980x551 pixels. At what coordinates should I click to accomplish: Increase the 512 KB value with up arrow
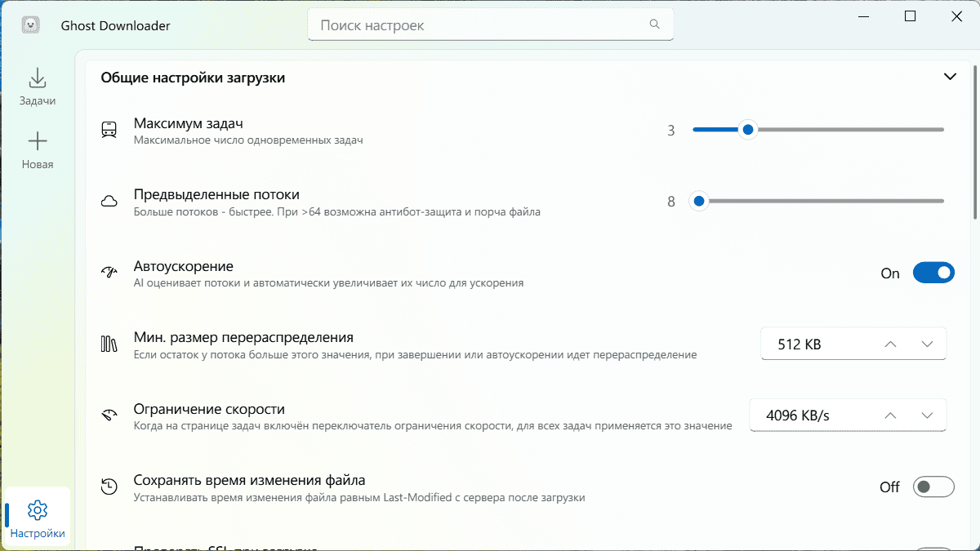pyautogui.click(x=891, y=344)
